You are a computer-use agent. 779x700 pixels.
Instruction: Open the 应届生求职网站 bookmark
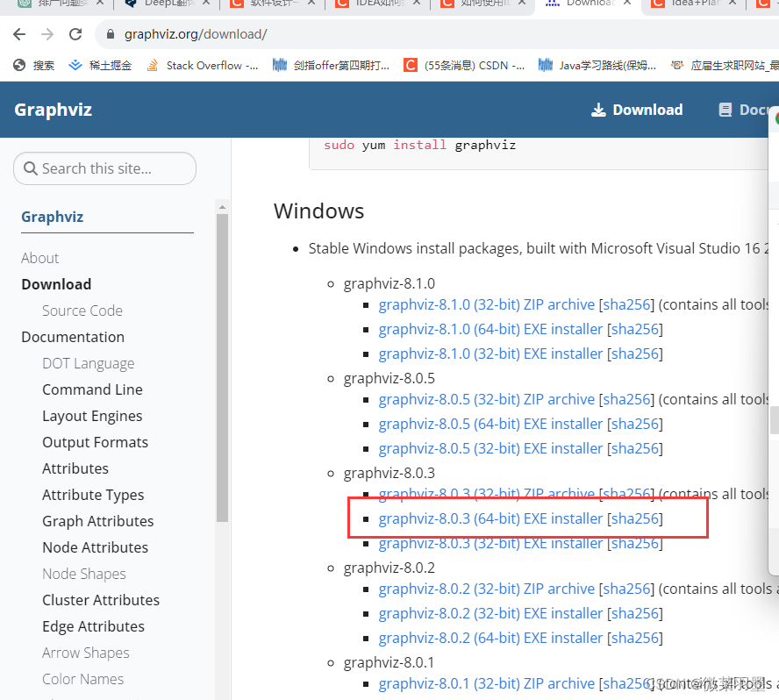pyautogui.click(x=725, y=65)
